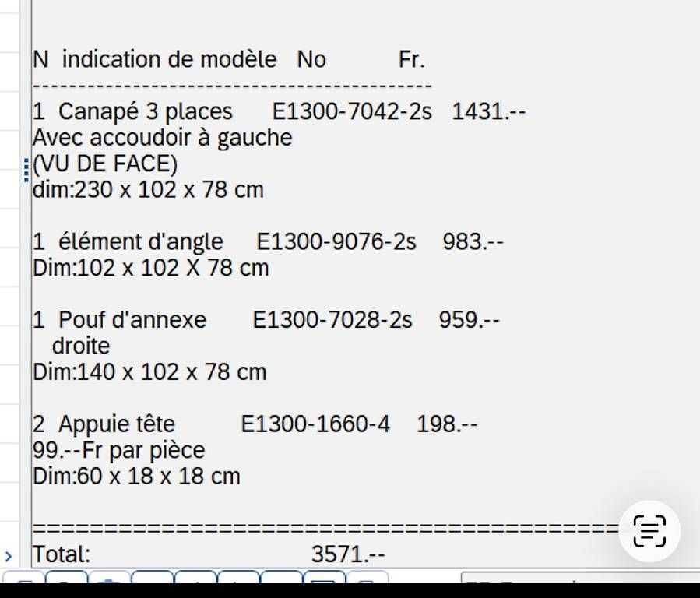This screenshot has width=700, height=598.
Task: Expand the chevron arrow beside Total row
Action: coord(8,556)
